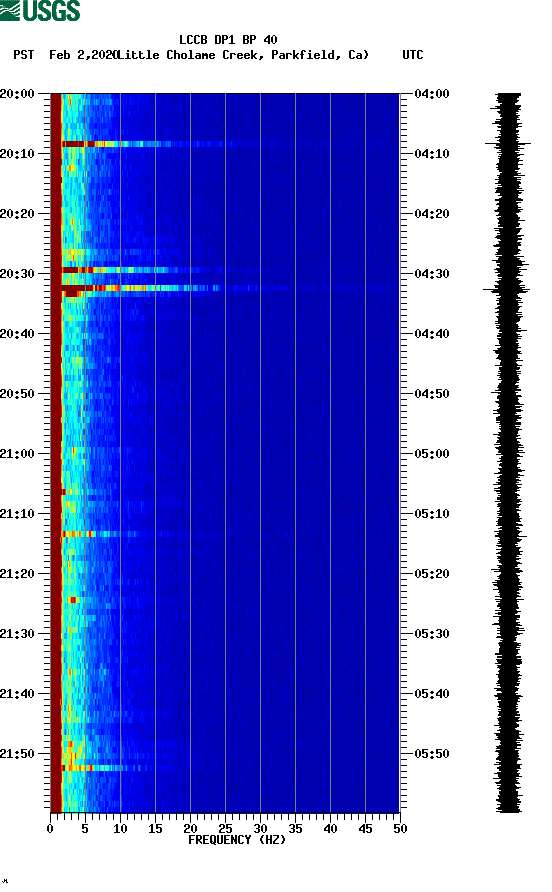This screenshot has width=552, height=892.
Task: Click the 04:20 UTC time label
Action: tap(432, 213)
